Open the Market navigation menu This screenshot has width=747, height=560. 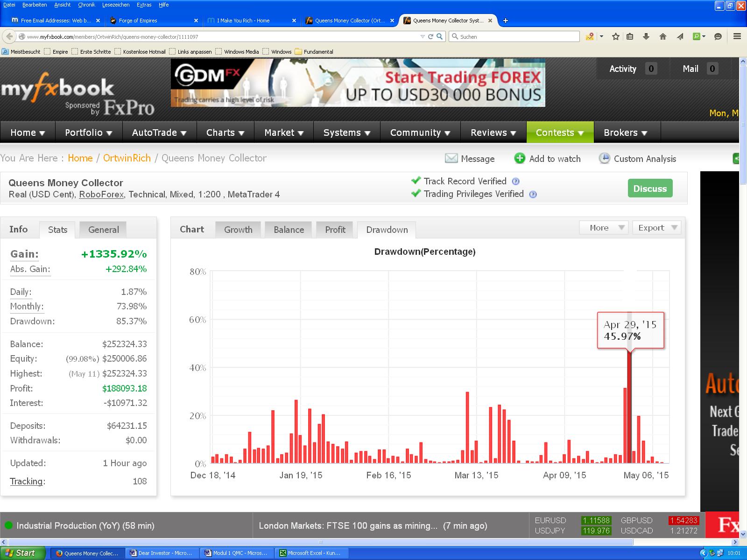[284, 133]
